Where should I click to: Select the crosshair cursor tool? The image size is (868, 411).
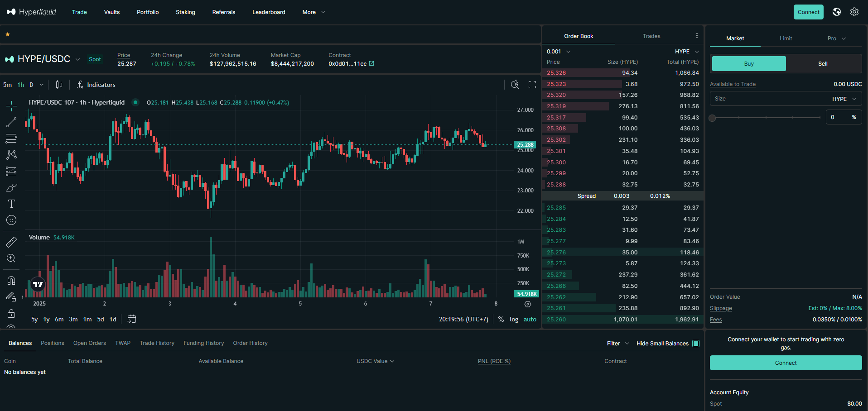coord(11,106)
